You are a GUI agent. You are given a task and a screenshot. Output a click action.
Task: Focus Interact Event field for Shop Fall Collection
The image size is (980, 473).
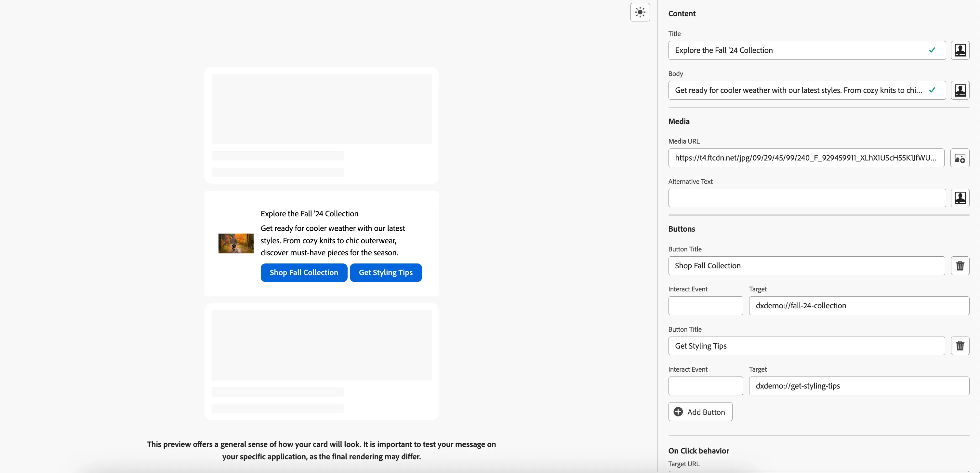(x=705, y=306)
